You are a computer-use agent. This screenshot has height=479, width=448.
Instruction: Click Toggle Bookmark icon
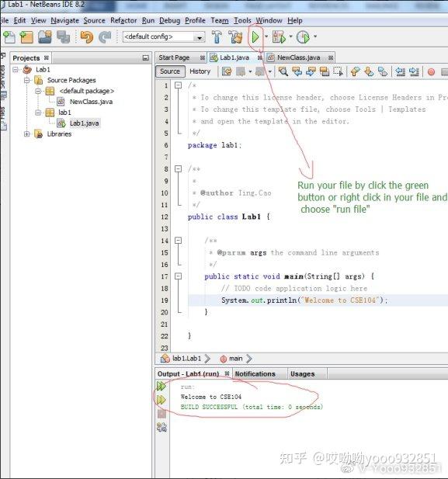point(383,71)
